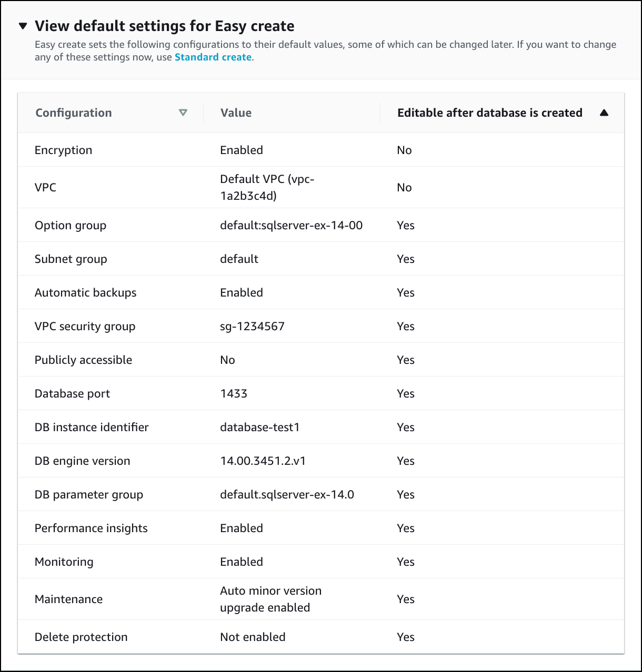
Task: Select the DB instance identifier database-test1
Action: pos(260,427)
